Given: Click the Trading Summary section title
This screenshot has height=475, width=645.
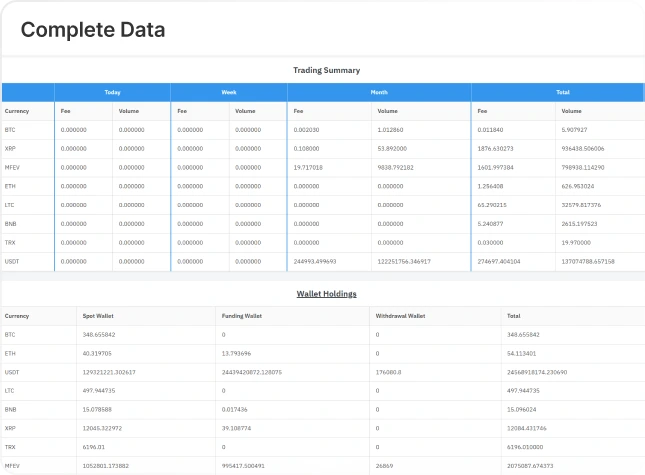Looking at the screenshot, I should 326,70.
